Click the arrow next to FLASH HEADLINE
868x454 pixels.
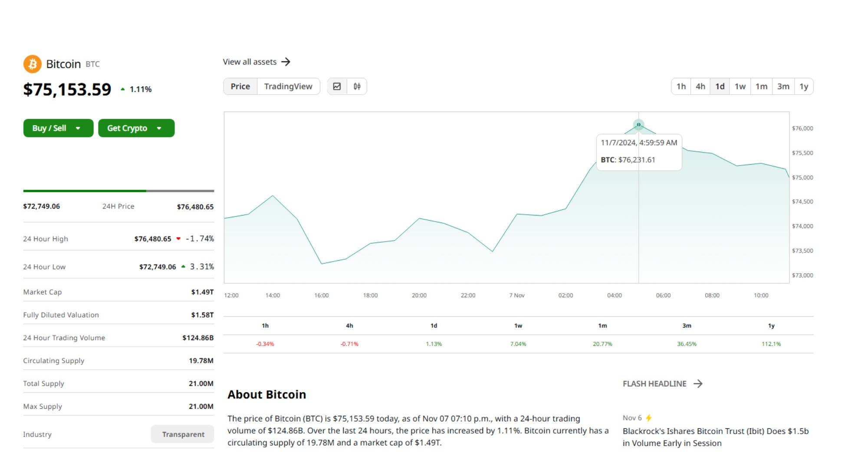click(698, 384)
